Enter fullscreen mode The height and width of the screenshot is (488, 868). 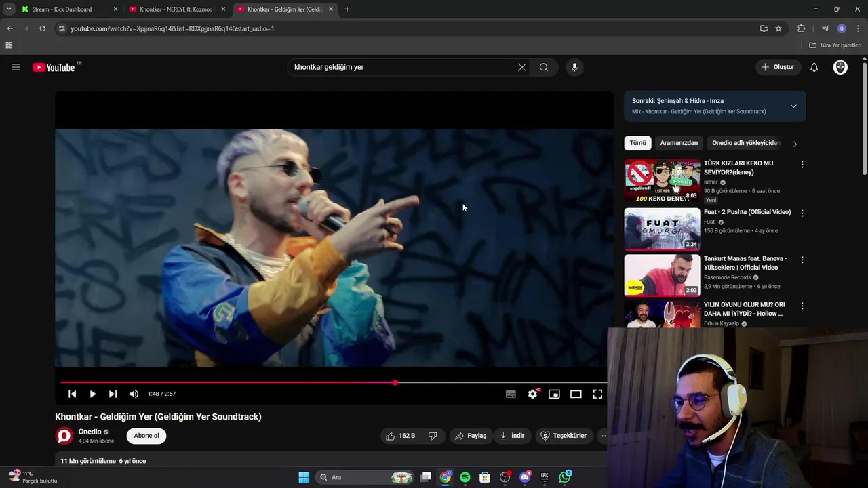coord(597,394)
